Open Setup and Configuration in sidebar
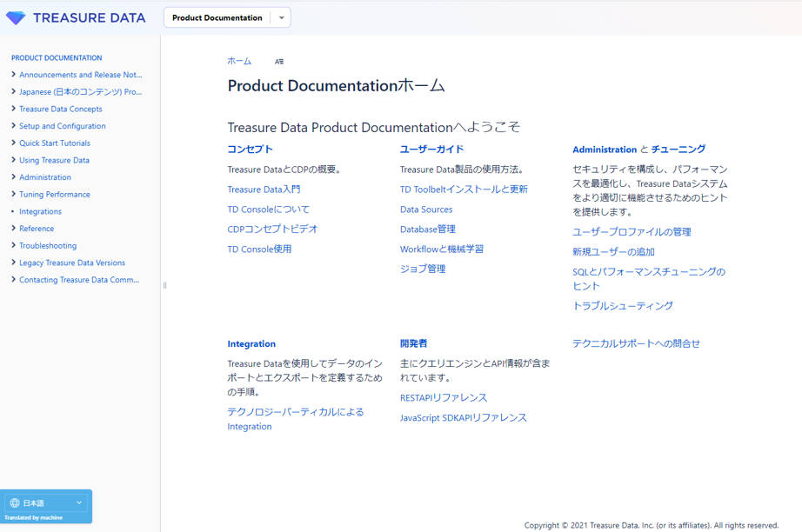 coord(63,126)
